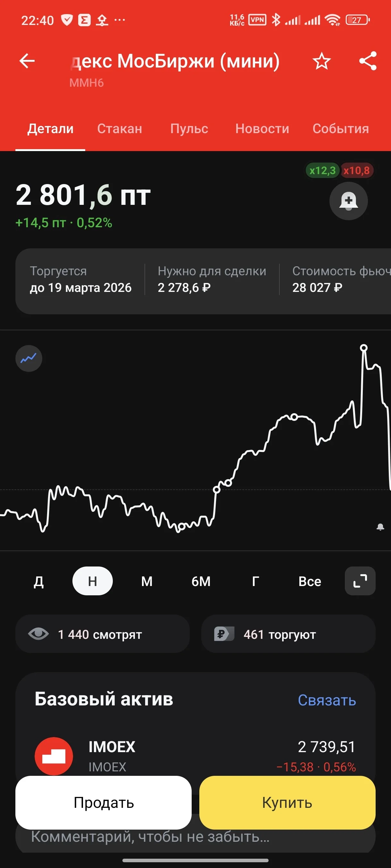Screen dimensions: 391x868
Task: Add instrument to favorites with star icon
Action: click(321, 61)
